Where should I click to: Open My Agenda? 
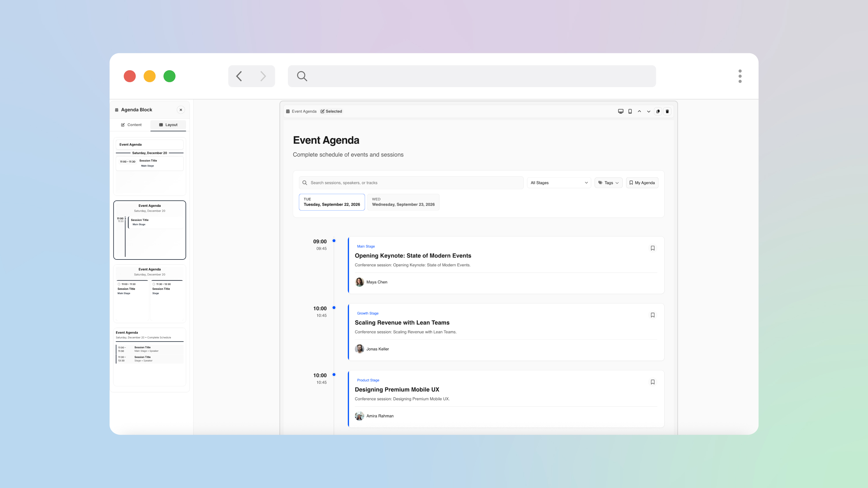642,183
